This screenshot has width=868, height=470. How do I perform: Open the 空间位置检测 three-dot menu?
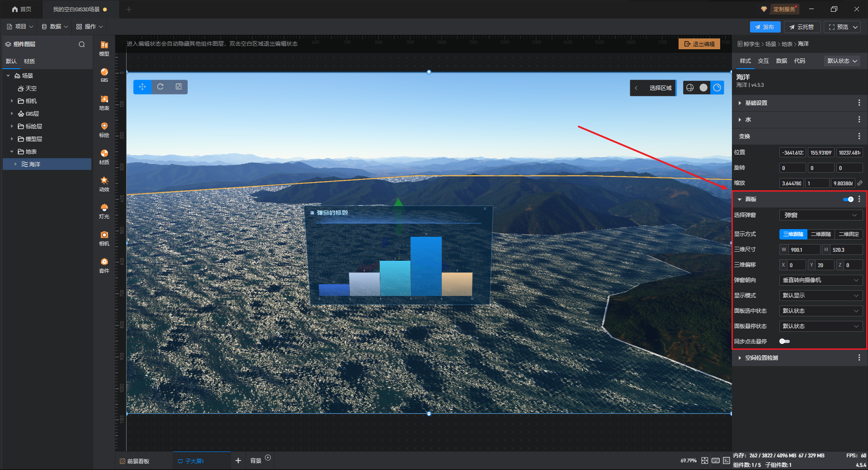pos(859,358)
